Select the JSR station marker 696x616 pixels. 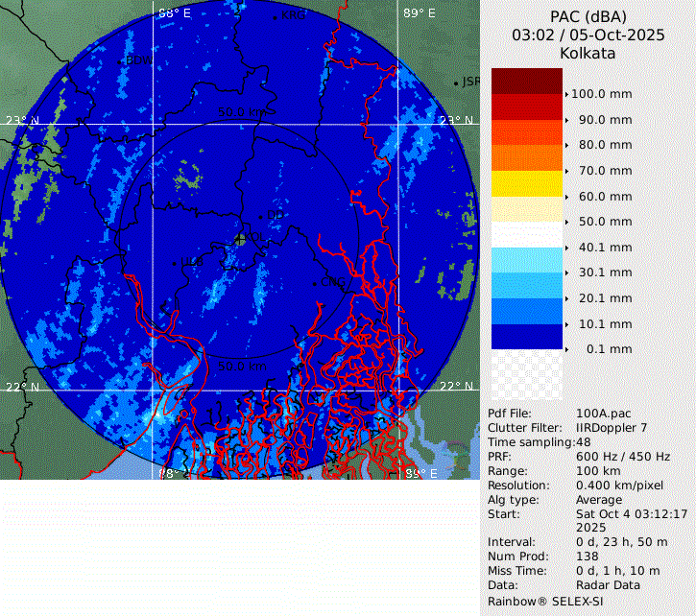457,83
